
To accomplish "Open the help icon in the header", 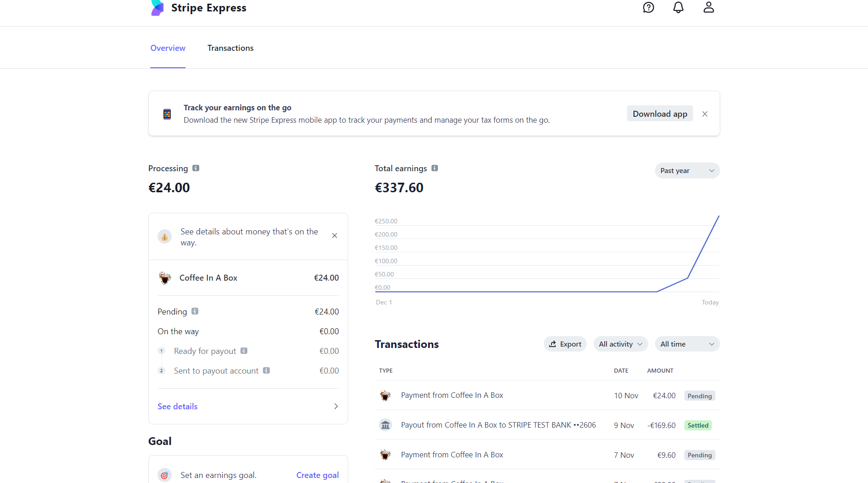I will 648,7.
